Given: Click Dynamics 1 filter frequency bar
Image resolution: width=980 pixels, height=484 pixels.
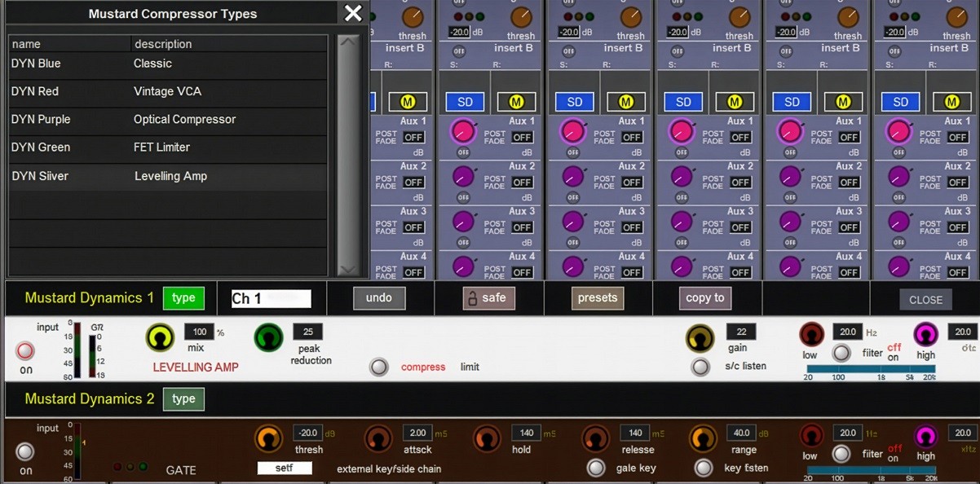Looking at the screenshot, I should coord(871,369).
